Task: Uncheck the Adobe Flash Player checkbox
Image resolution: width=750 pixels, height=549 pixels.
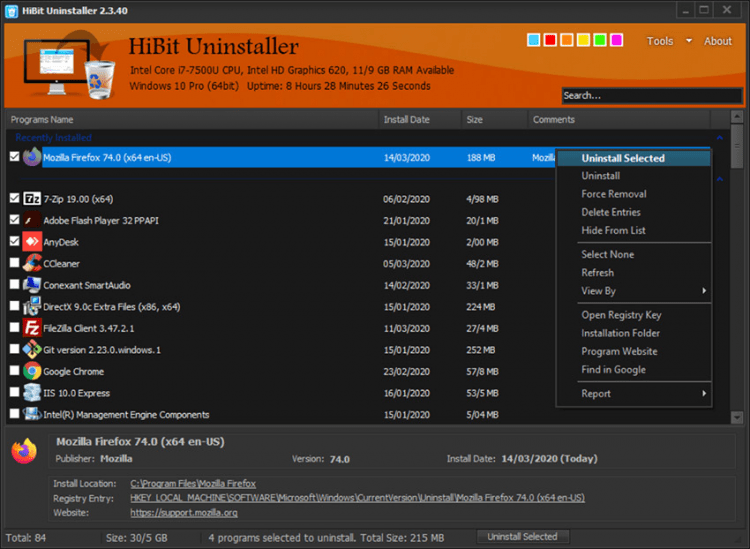Action: [14, 220]
